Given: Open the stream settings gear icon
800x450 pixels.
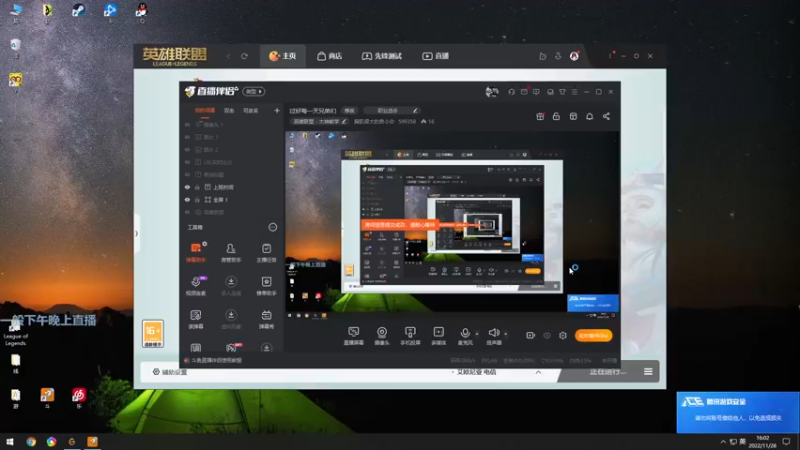Looking at the screenshot, I should pos(563,335).
